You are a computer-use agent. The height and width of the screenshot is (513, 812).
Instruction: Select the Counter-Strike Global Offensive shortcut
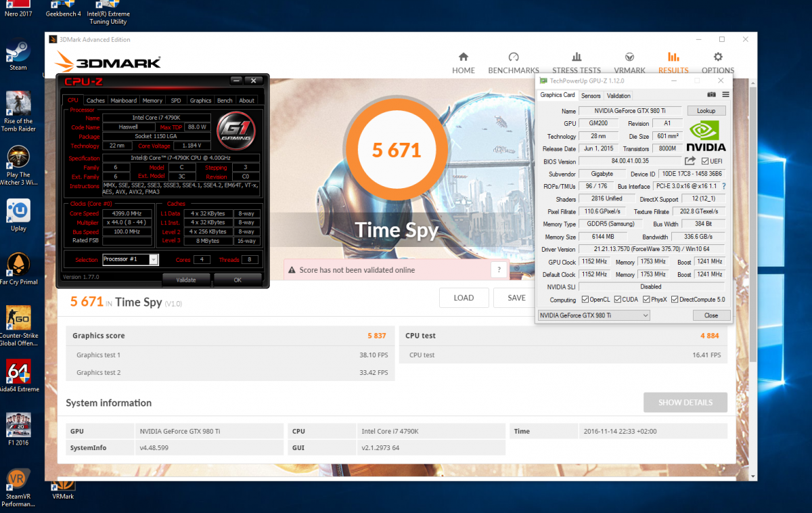pos(18,326)
